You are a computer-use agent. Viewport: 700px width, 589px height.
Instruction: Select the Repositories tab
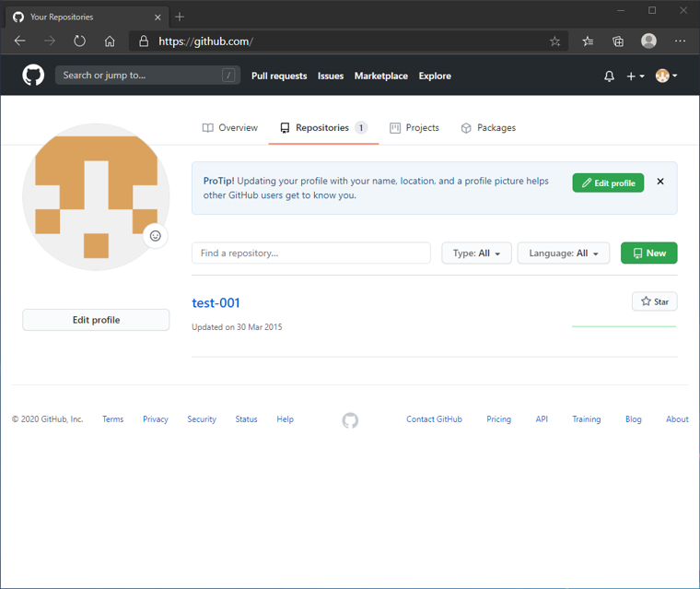[x=323, y=128]
